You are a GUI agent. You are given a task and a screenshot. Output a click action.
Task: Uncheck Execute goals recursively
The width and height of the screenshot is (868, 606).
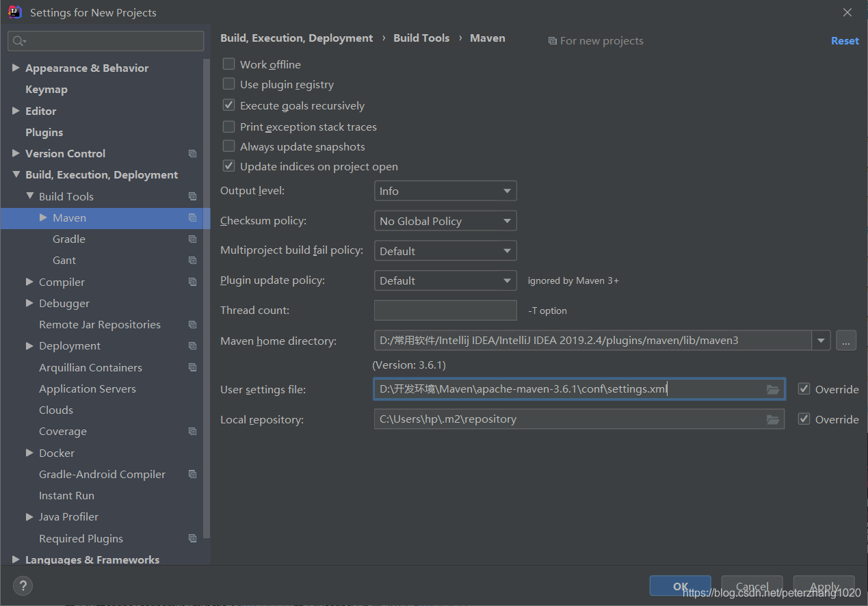click(x=228, y=105)
